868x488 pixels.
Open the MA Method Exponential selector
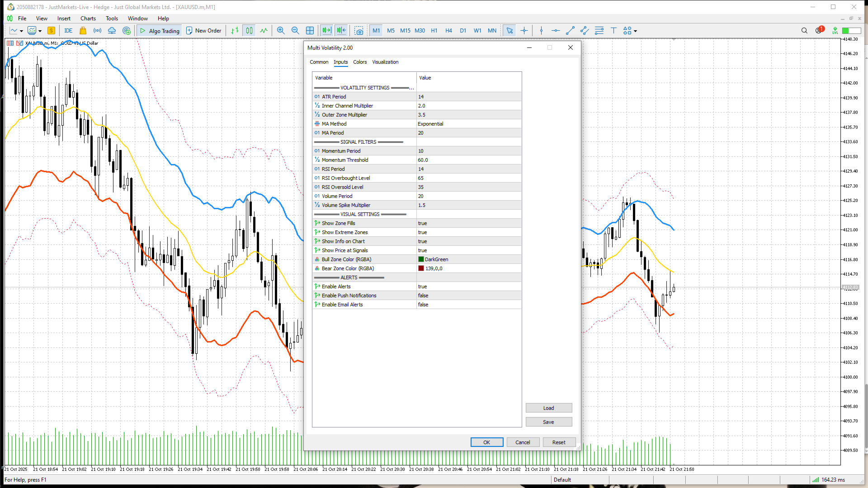point(469,123)
